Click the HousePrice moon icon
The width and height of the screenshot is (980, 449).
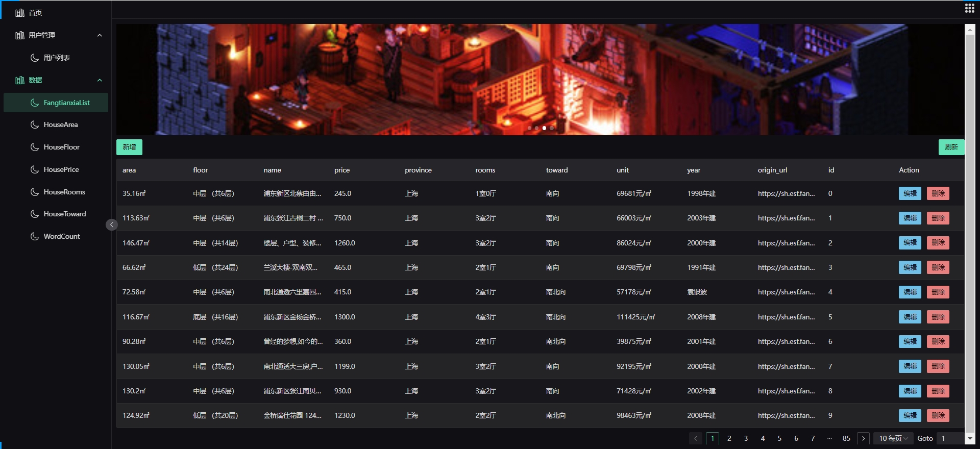click(35, 169)
